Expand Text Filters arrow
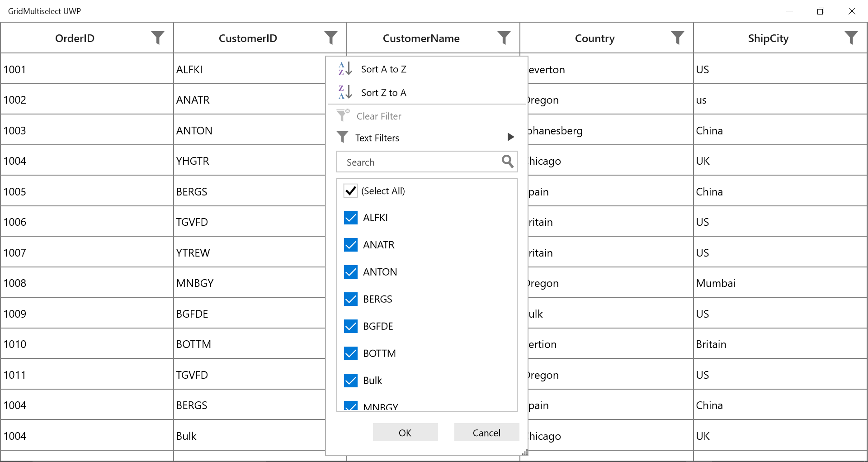Screen dimensions: 868x462 click(510, 137)
